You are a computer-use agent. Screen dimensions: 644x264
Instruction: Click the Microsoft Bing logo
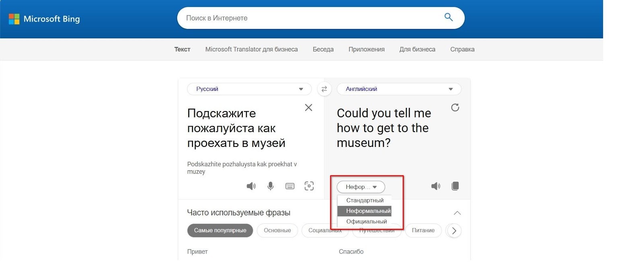(44, 19)
